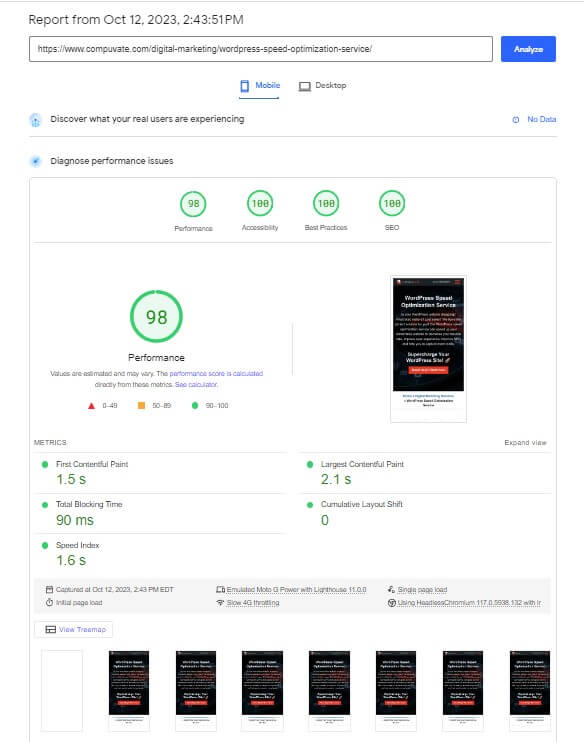The width and height of the screenshot is (584, 742).
Task: Click green dot beside First Contentful Paint
Action: pos(45,464)
